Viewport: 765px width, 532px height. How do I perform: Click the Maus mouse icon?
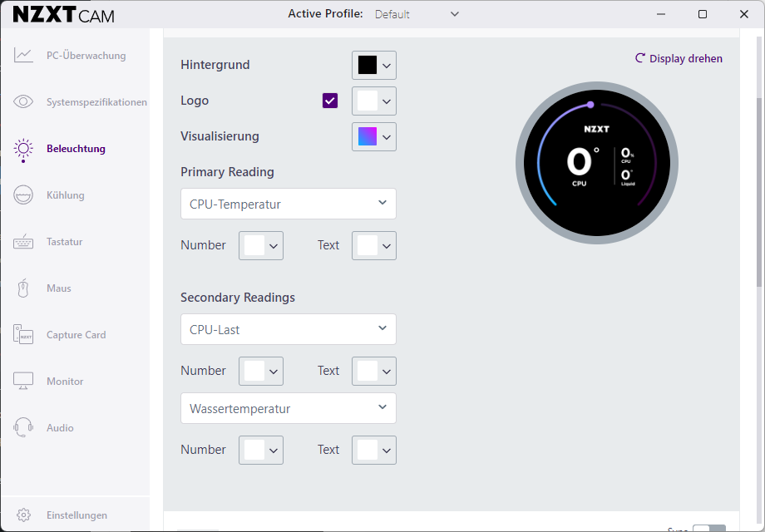tap(23, 288)
